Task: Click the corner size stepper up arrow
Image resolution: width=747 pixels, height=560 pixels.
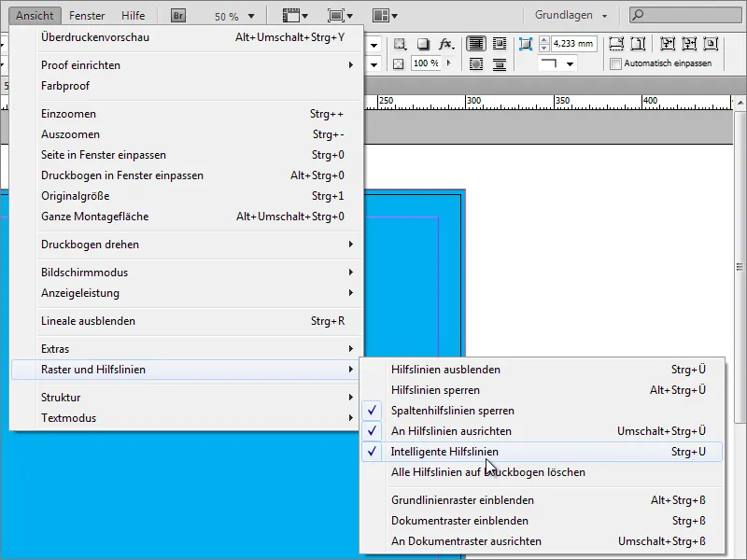Action: tap(544, 40)
